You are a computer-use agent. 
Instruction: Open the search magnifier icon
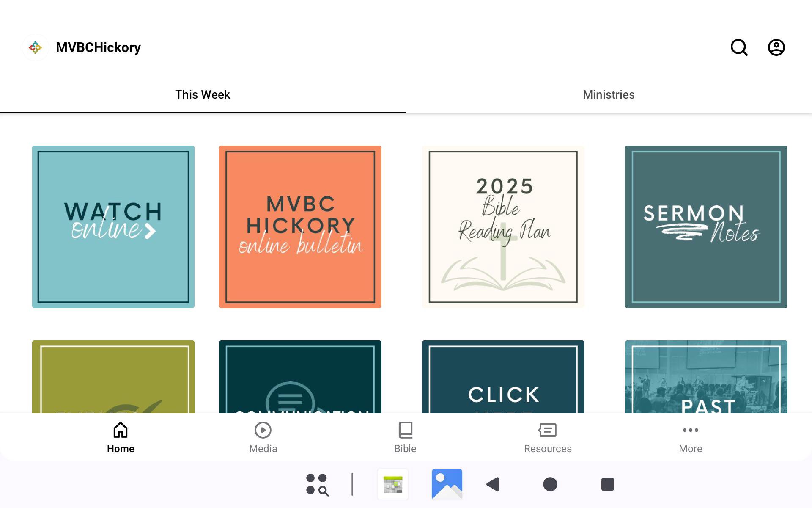pyautogui.click(x=739, y=47)
